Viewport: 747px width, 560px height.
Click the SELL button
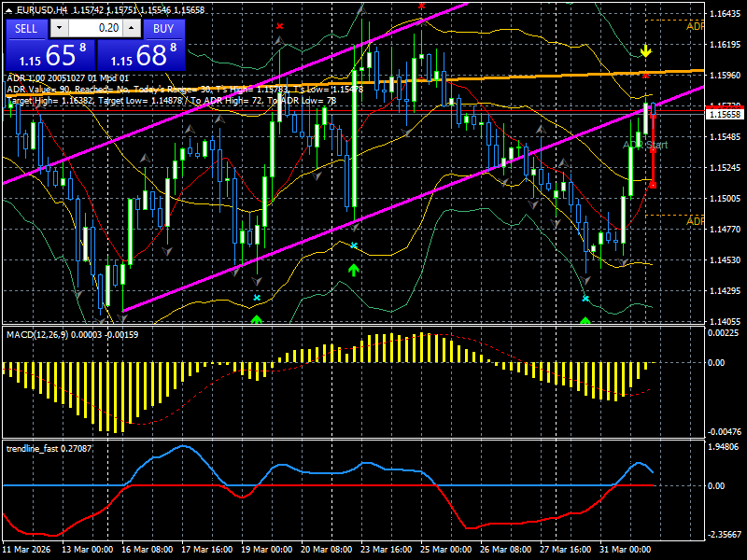[26, 29]
